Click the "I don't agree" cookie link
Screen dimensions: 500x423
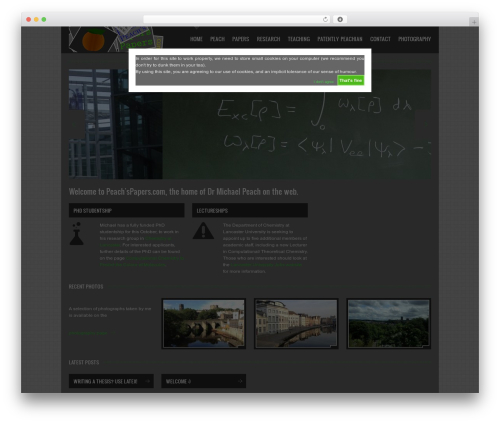click(323, 82)
